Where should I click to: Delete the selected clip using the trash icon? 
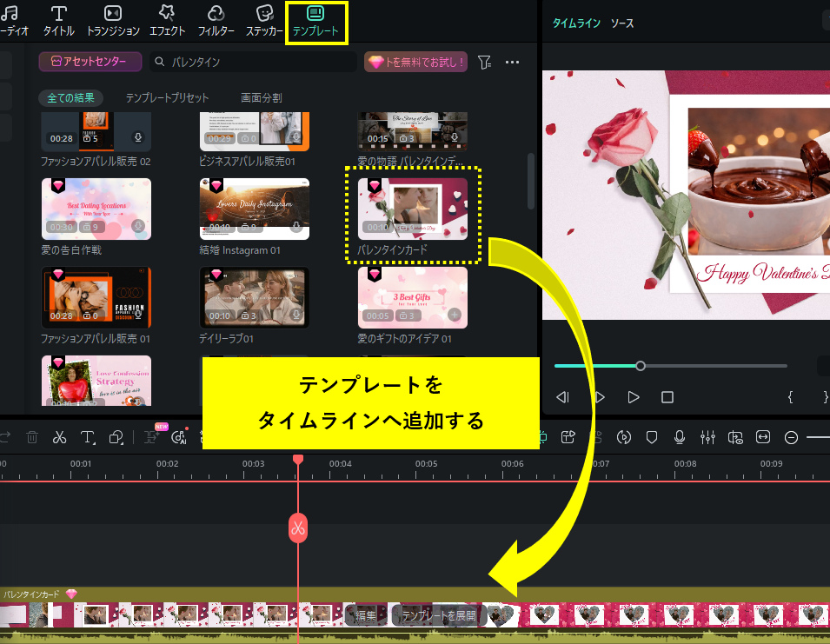pos(32,437)
